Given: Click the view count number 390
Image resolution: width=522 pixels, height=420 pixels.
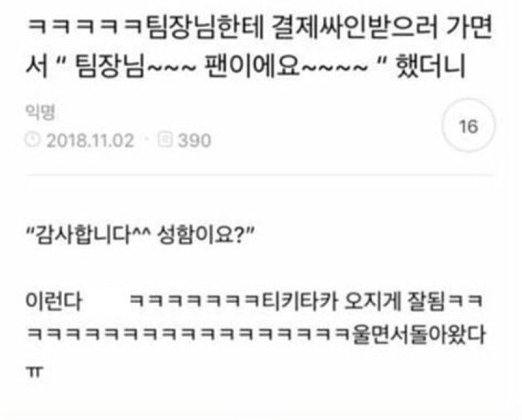Looking at the screenshot, I should 194,140.
